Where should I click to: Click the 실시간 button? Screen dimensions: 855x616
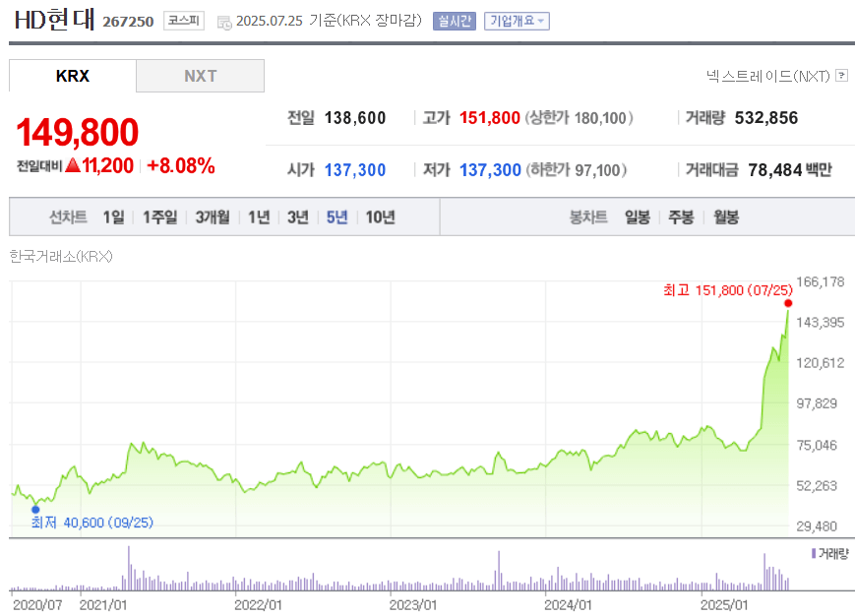[455, 21]
